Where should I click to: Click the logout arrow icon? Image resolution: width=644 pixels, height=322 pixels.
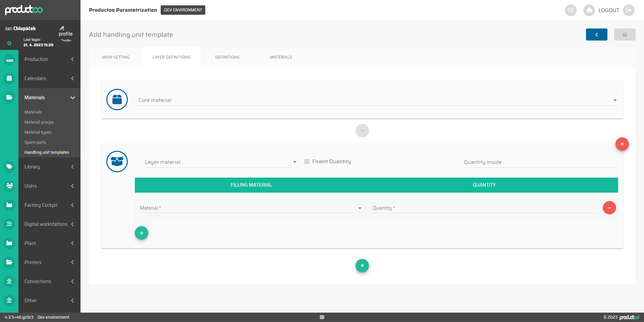tap(629, 10)
